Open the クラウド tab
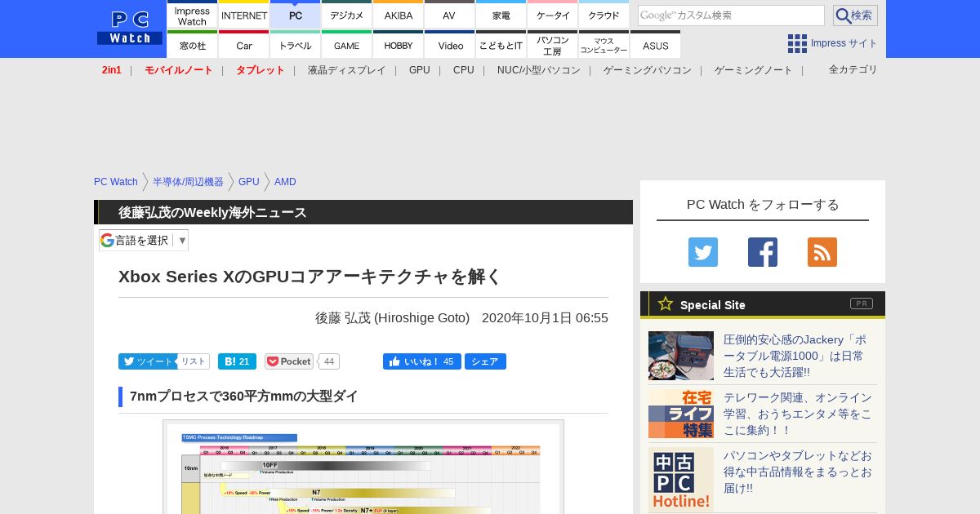This screenshot has height=514, width=980. pos(604,15)
